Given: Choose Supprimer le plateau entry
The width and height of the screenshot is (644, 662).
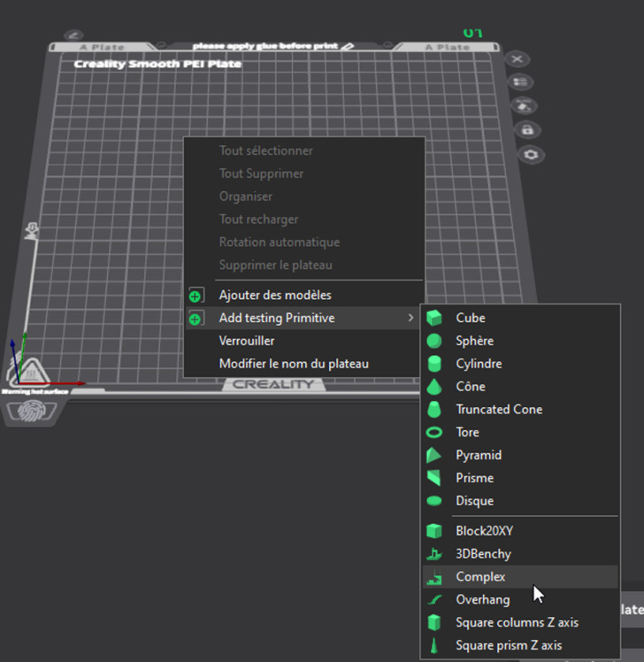Looking at the screenshot, I should 303,265.
